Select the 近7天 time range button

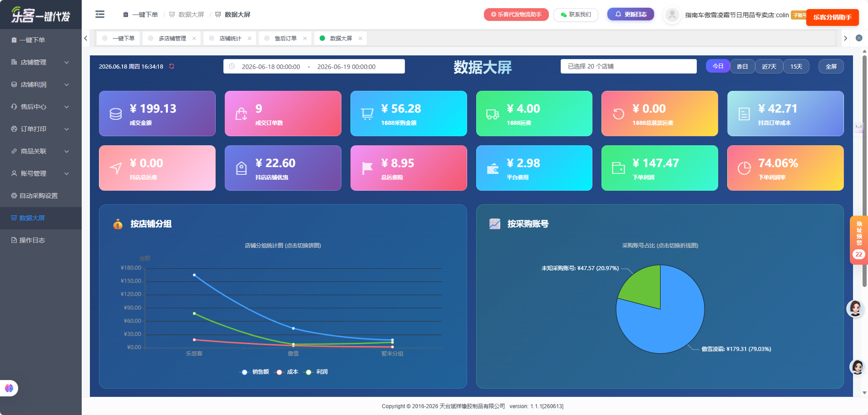point(769,66)
